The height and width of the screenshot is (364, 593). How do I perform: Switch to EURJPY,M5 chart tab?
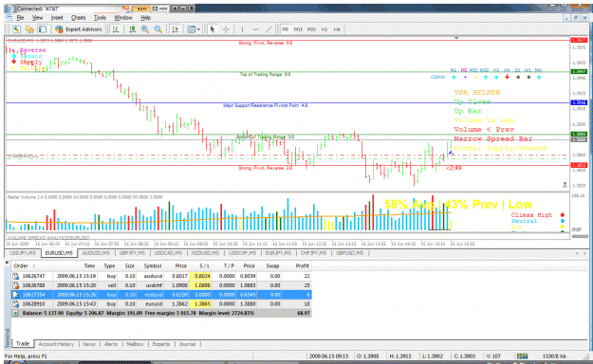click(x=279, y=253)
